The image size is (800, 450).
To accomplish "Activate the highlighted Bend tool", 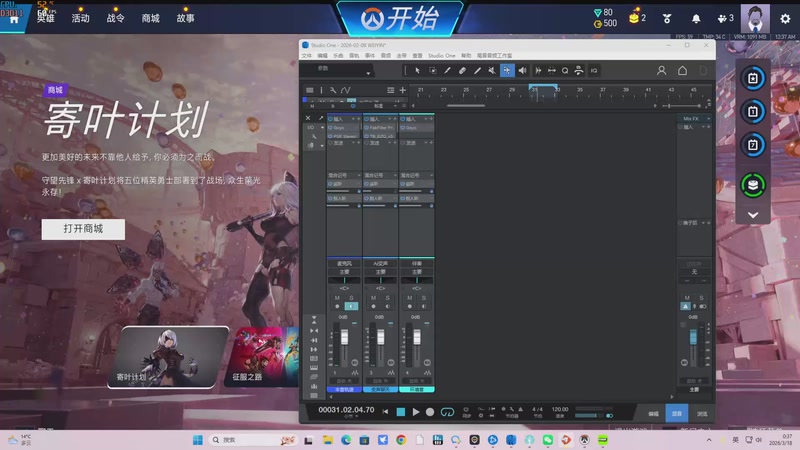I will 507,71.
